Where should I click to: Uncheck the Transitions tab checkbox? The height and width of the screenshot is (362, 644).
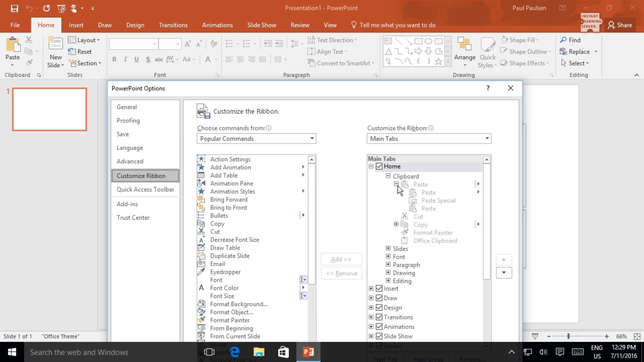[379, 317]
